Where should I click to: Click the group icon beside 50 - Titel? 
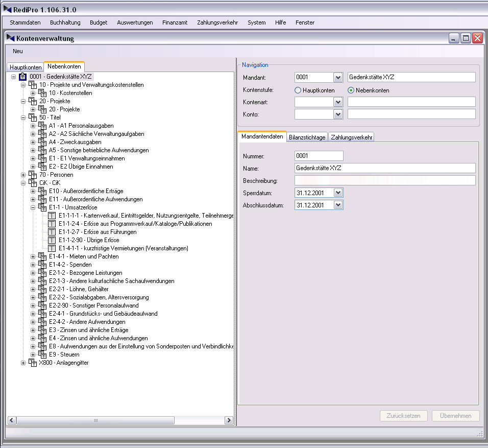pos(33,117)
